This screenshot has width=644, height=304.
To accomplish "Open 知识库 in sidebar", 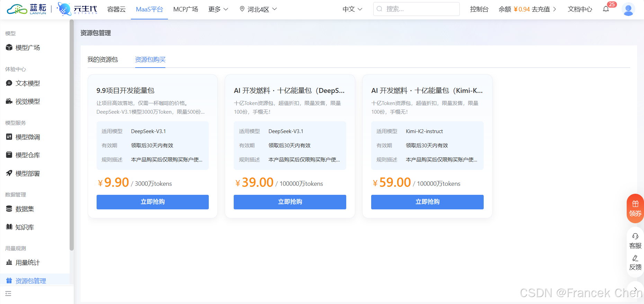I will (25, 227).
